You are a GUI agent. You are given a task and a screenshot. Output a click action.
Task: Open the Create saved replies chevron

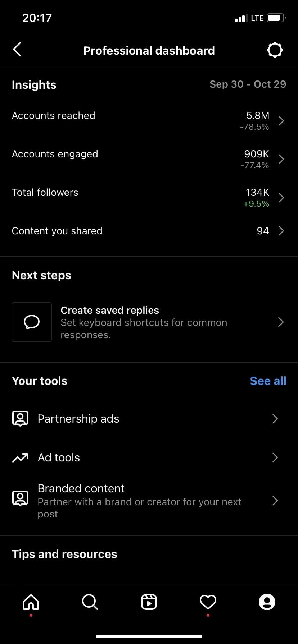[x=281, y=322]
